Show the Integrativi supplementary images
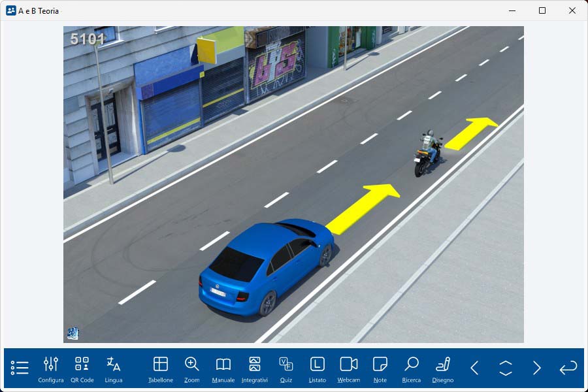 click(255, 369)
